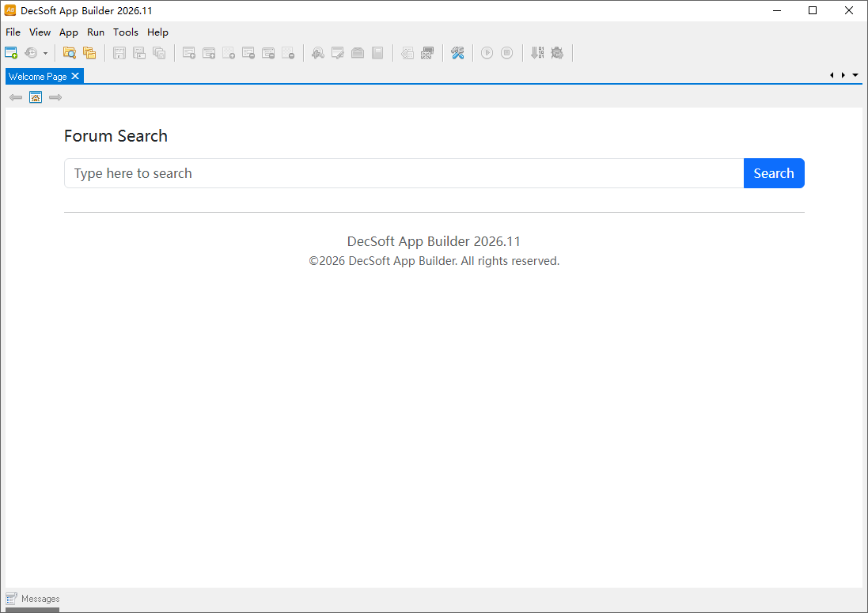Maximize the DecSoft App Builder window
This screenshot has height=613, width=868.
(813, 10)
